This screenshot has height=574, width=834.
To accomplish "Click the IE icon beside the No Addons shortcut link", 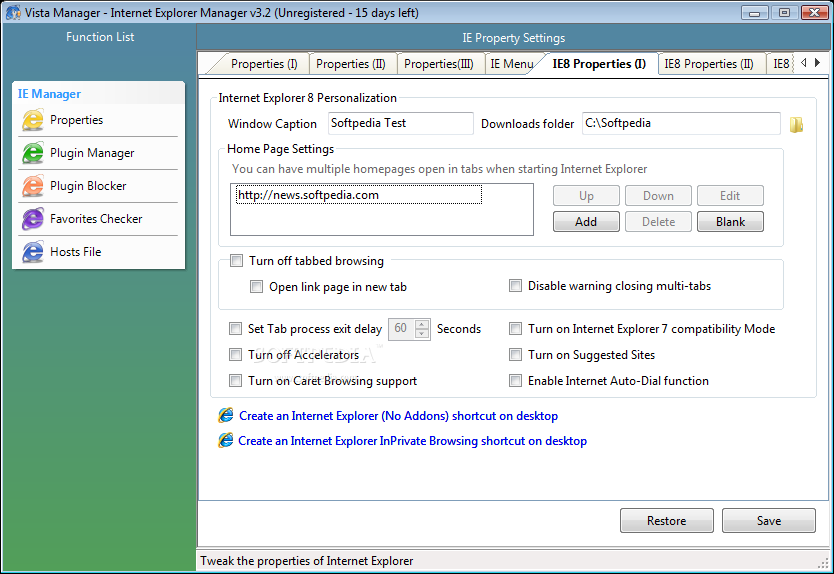I will coord(226,415).
